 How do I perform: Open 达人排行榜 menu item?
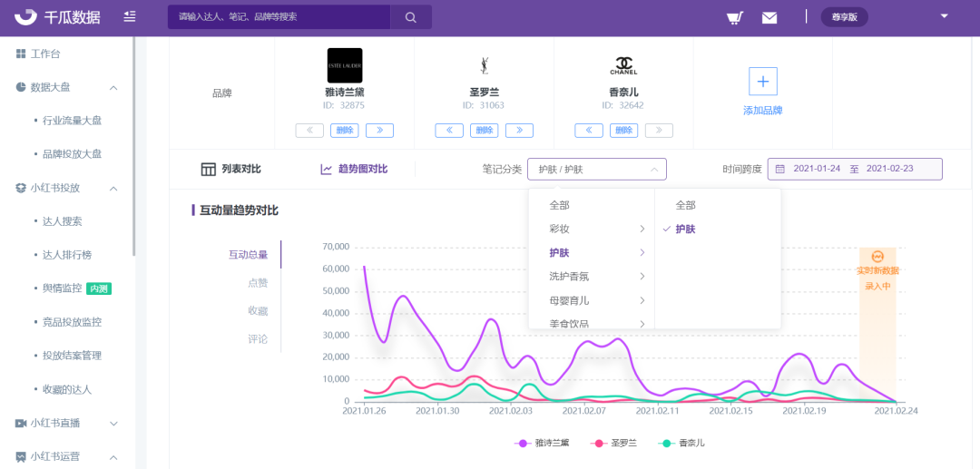[67, 255]
